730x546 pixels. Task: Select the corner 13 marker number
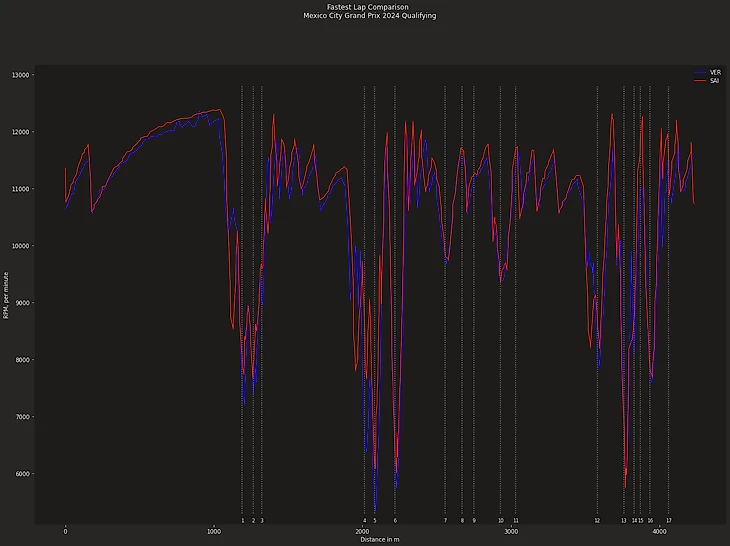coord(624,521)
